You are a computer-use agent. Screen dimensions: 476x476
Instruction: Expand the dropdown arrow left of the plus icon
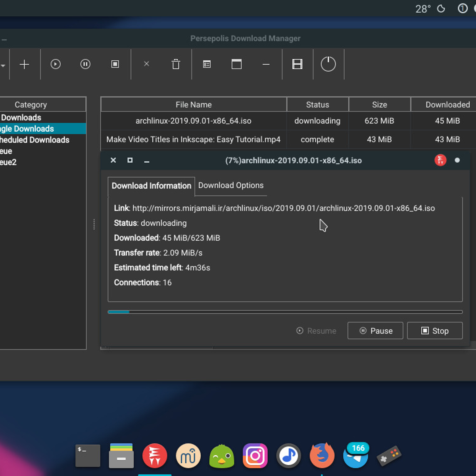3,65
